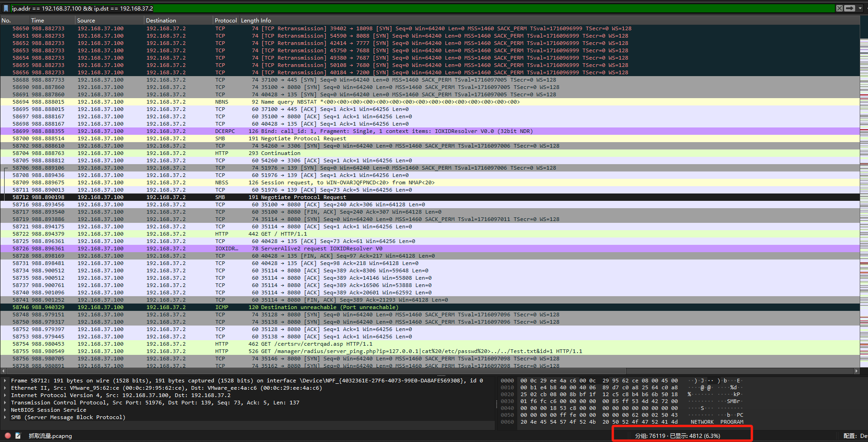The height and width of the screenshot is (442, 868).
Task: Select packet 58748 SYN from port 35128
Action: point(430,315)
